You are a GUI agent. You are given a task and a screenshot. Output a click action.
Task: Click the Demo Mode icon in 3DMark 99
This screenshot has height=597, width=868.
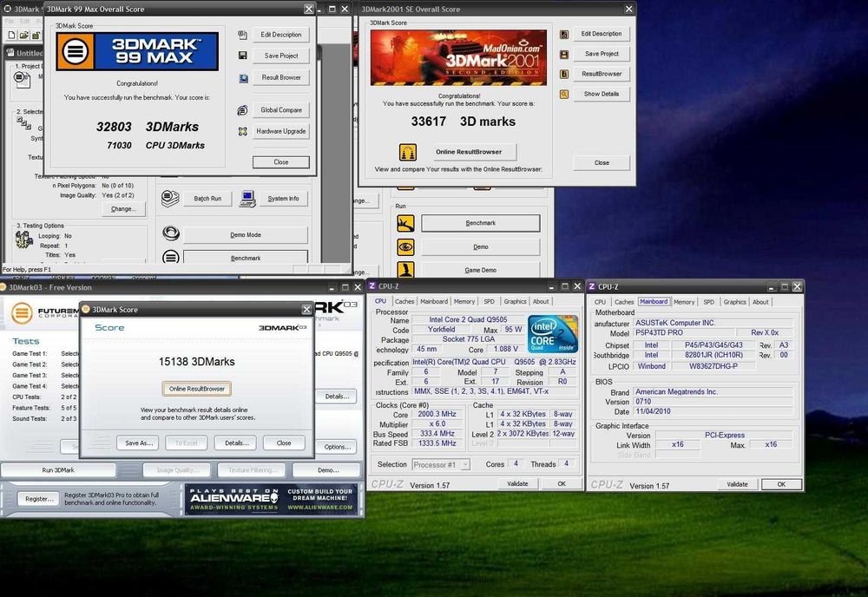pyautogui.click(x=171, y=234)
